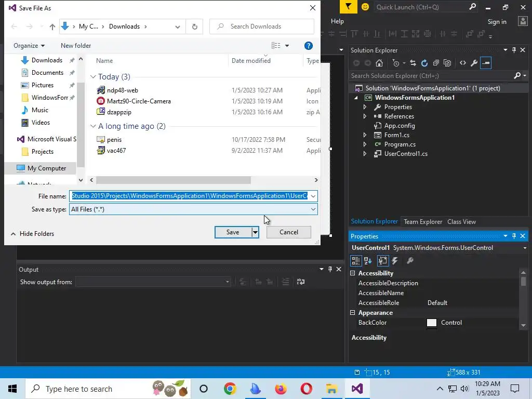
Task: Click View Code icon in Solution Explorer
Action: tap(463, 63)
